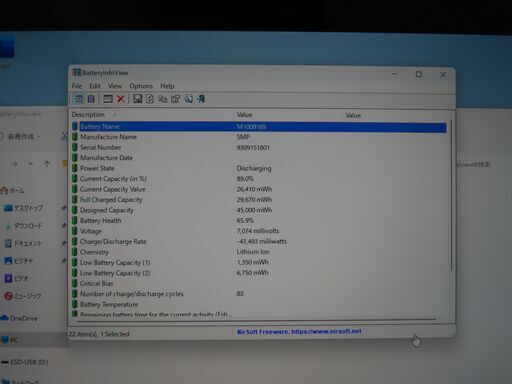The width and height of the screenshot is (512, 384).
Task: Select Number of charge/discharge cycles row
Action: point(259,294)
